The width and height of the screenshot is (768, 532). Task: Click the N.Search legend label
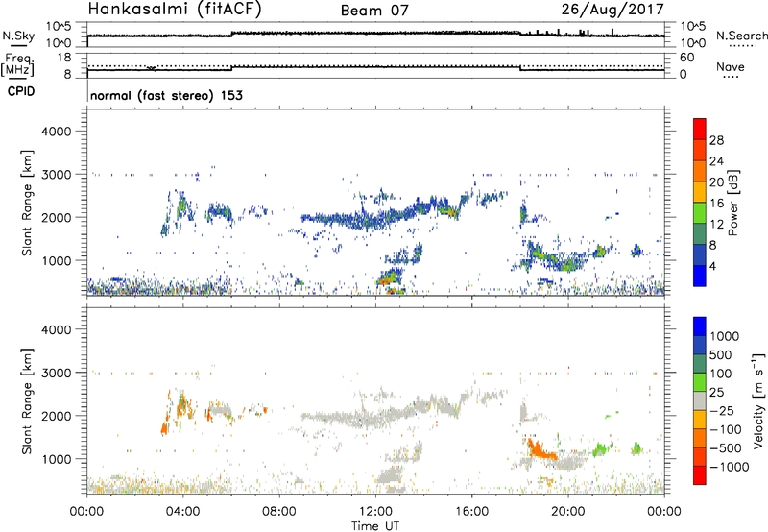tap(742, 36)
